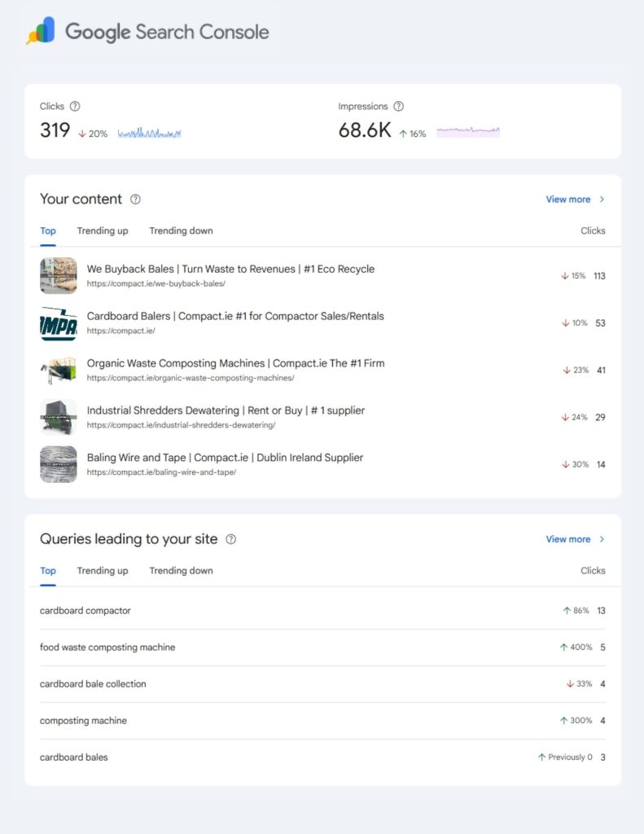Switch to Trending up tab in Your content
This screenshot has height=834, width=644.
tap(103, 230)
